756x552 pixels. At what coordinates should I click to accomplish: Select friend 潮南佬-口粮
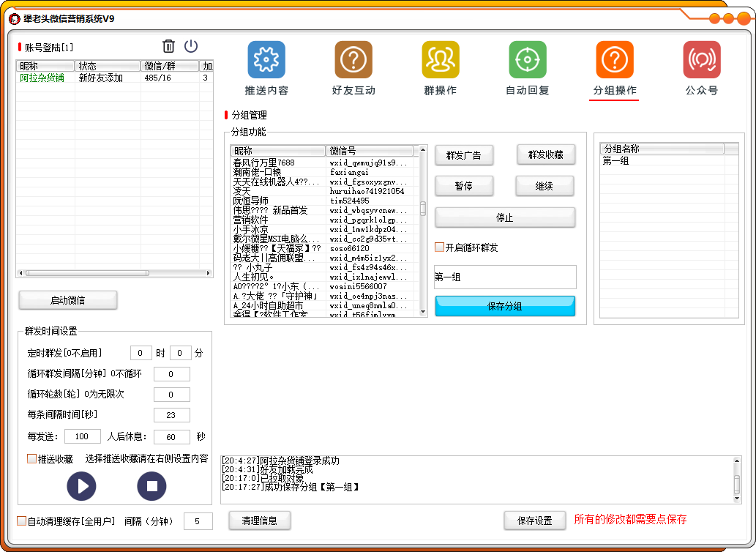point(257,172)
